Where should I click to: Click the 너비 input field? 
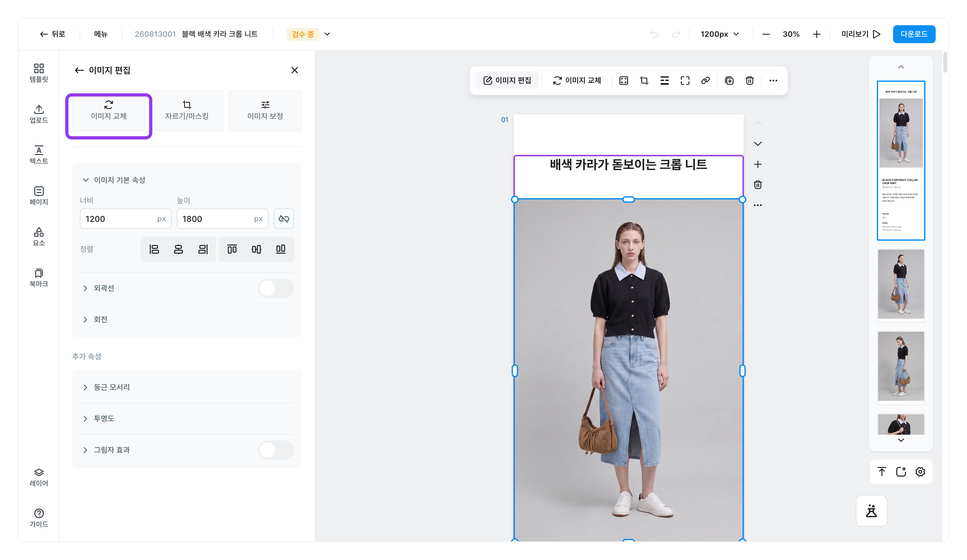pos(125,219)
